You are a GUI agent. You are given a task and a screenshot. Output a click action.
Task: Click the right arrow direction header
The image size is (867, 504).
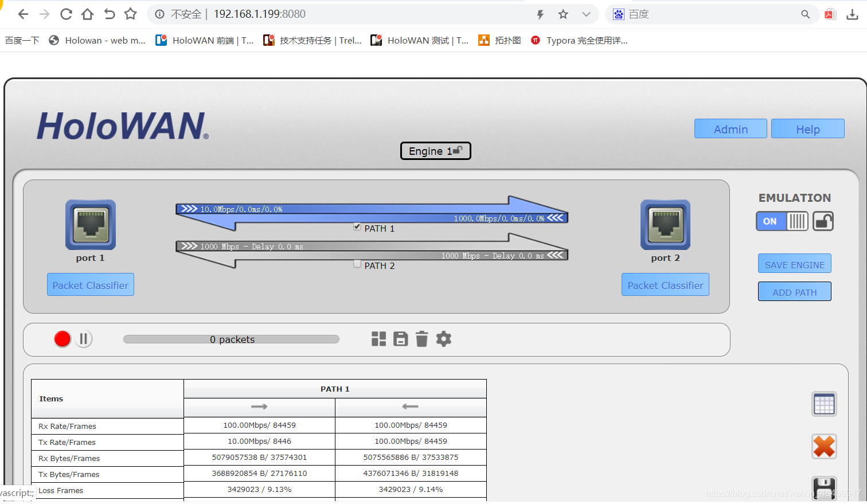tap(259, 407)
